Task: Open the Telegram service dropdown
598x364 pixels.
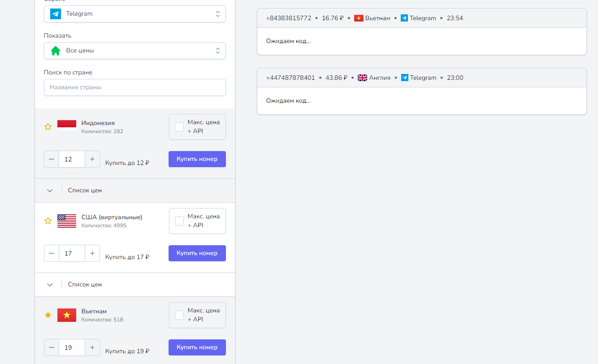Action: click(x=135, y=14)
